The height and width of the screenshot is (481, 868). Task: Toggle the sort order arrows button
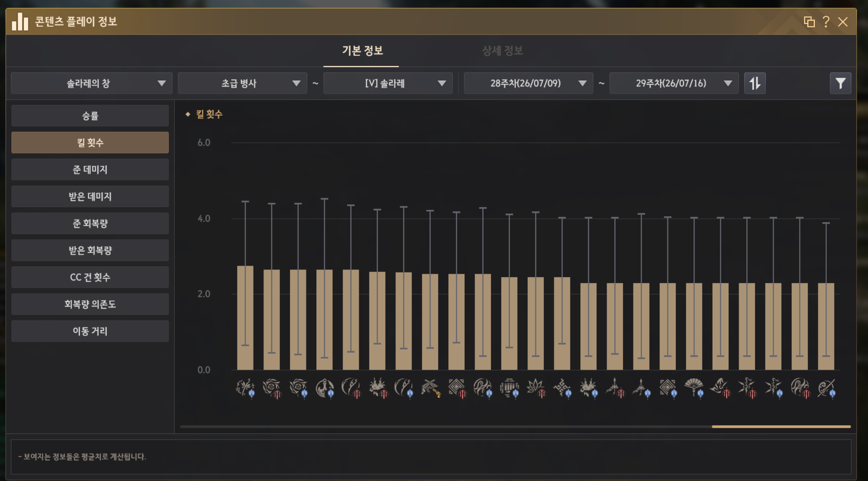(x=755, y=83)
